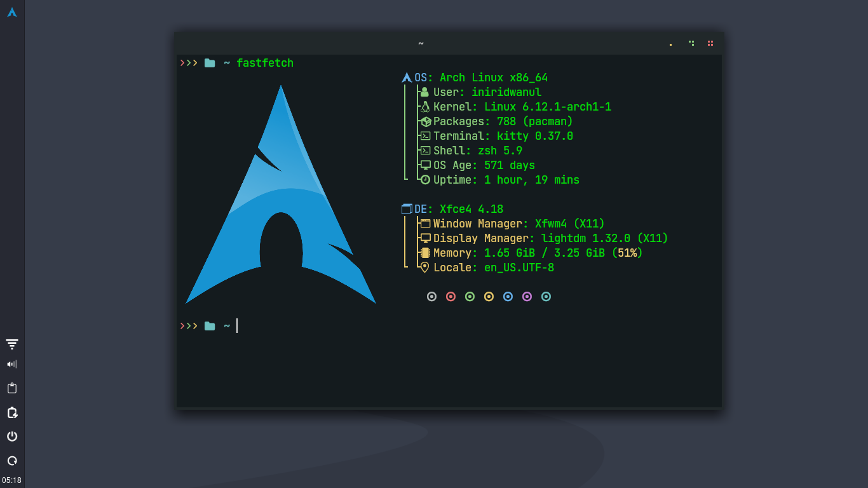Open the Arch launcher in the side panel
The height and width of the screenshot is (488, 868).
pos(12,12)
